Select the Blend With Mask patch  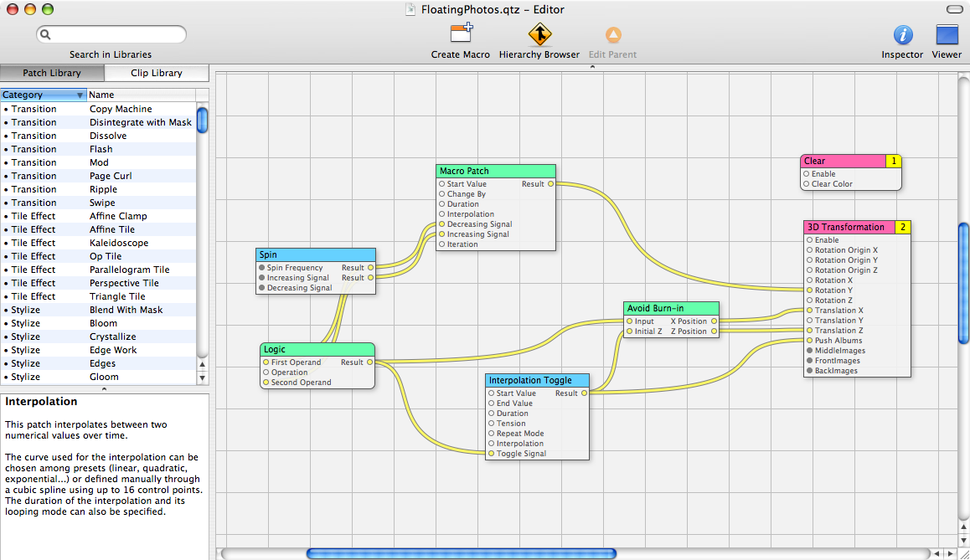tap(98, 310)
